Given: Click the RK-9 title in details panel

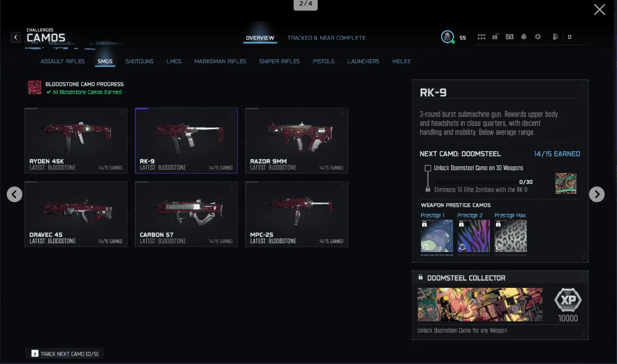Looking at the screenshot, I should 433,92.
